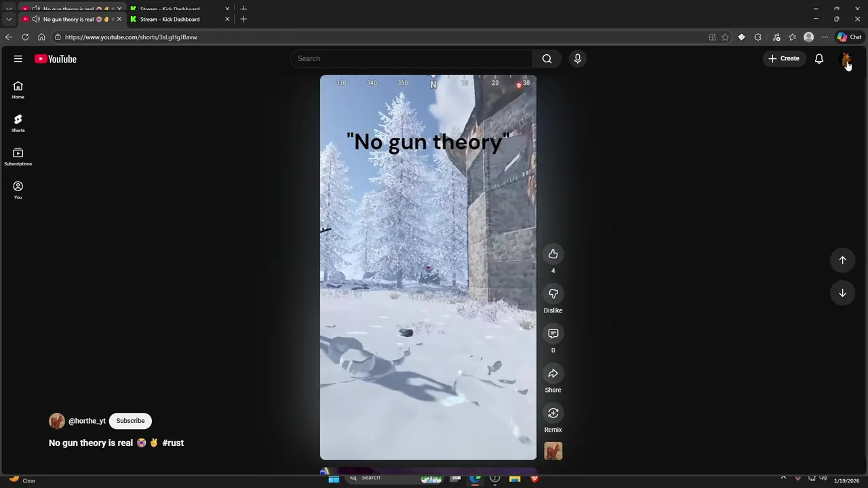Open YouTube account avatar menu

click(846, 59)
